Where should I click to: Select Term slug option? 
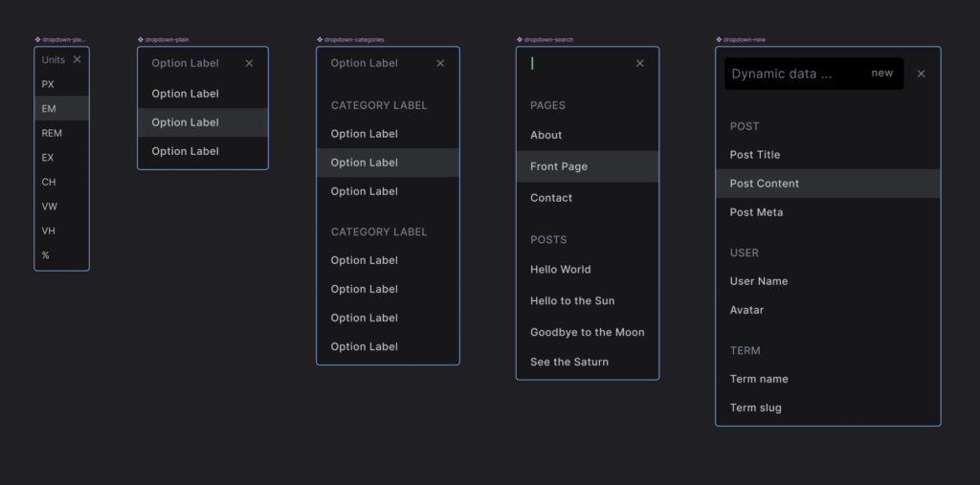tap(755, 408)
